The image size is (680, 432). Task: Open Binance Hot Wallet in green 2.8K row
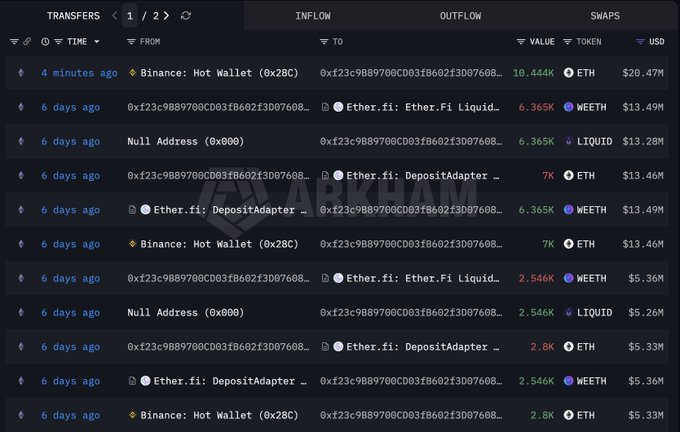coord(219,416)
